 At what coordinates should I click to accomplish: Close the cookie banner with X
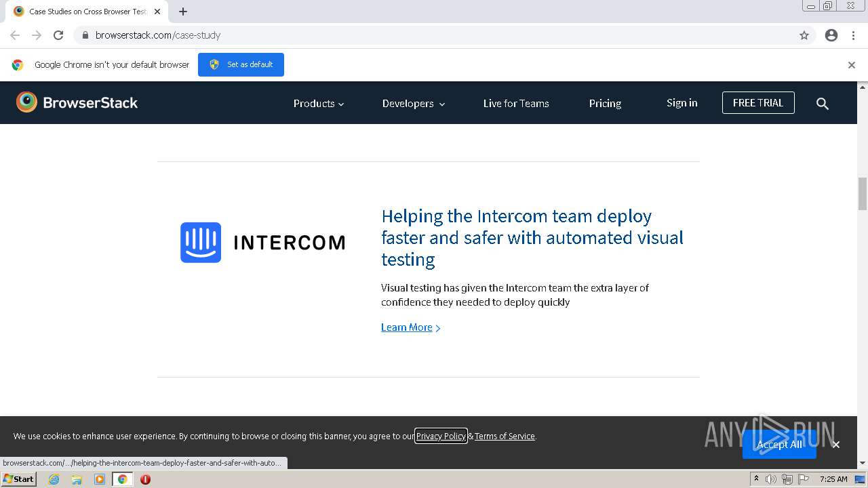pyautogui.click(x=836, y=445)
